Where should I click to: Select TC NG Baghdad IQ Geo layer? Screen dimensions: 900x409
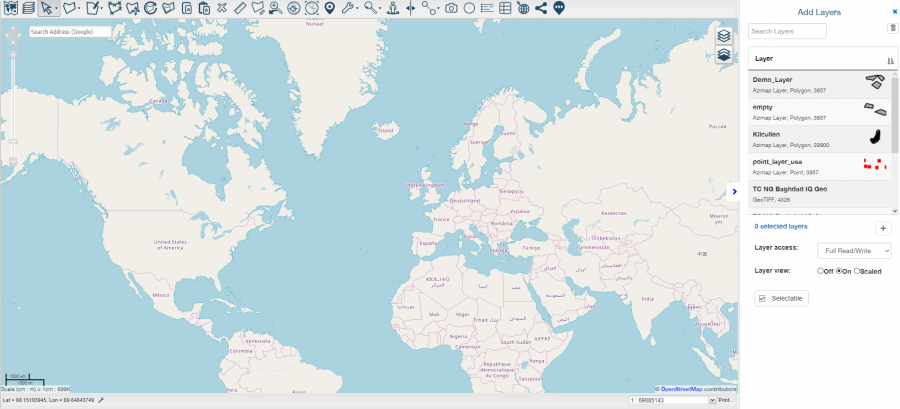[820, 194]
